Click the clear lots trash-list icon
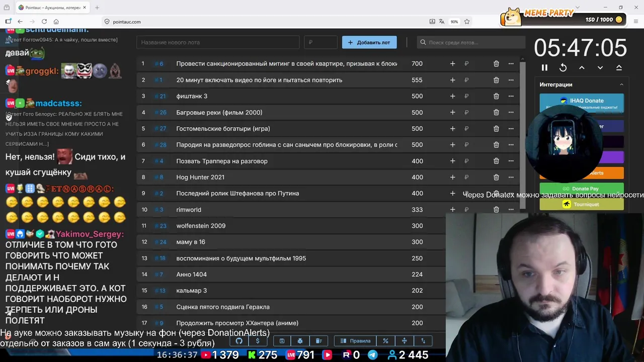644x362 pixels. [318, 341]
